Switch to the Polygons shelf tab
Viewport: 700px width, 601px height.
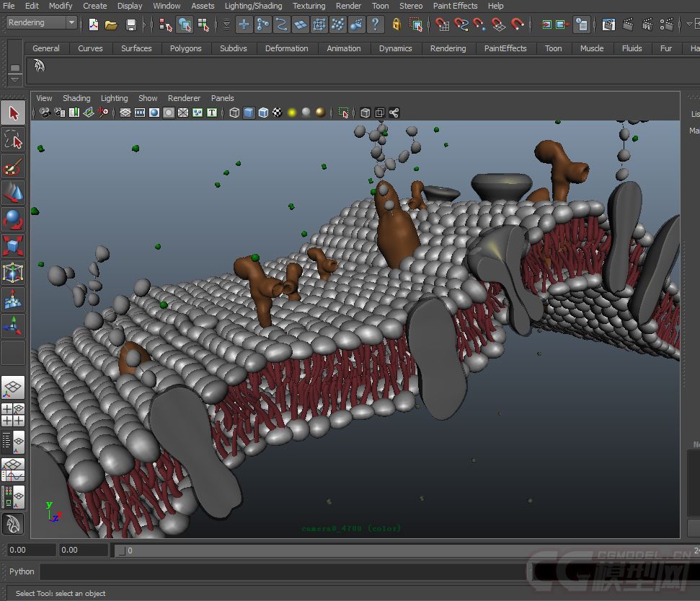click(185, 48)
